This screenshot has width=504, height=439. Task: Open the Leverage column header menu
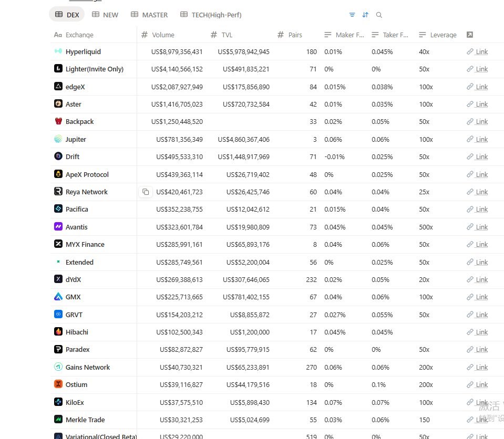[x=443, y=35]
